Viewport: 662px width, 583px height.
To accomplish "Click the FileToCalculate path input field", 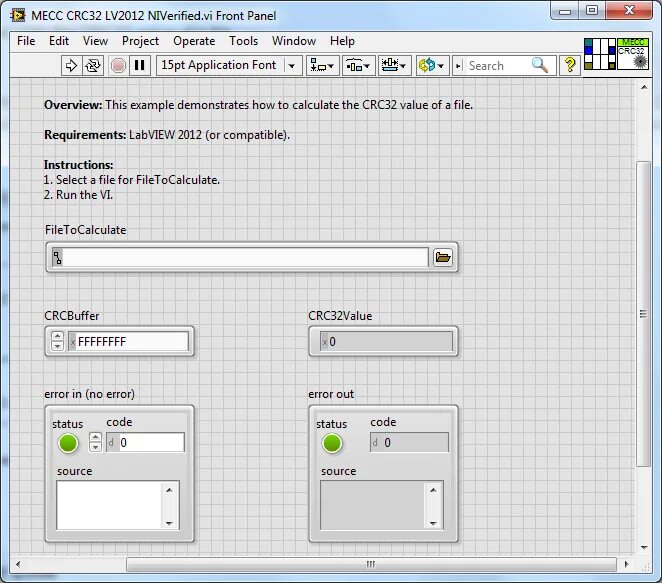I will (x=246, y=258).
